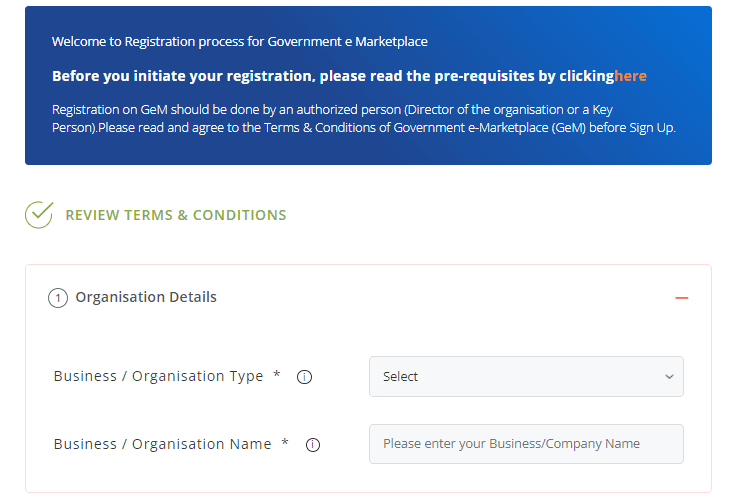Viewport: 732px width, 503px height.
Task: Click info icon for Business / Organisation Name
Action: [313, 445]
